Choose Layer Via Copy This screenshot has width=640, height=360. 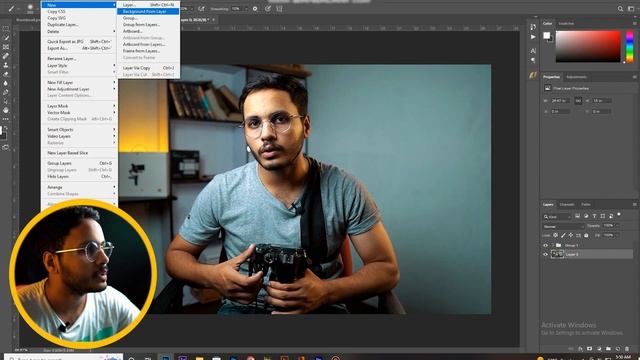[148, 68]
